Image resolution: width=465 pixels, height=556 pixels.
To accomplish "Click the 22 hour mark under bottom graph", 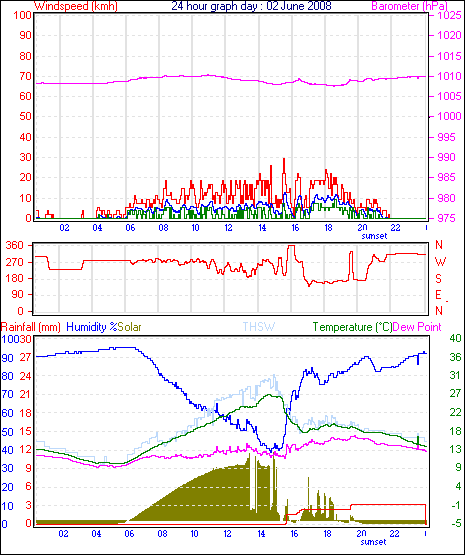I will (394, 533).
